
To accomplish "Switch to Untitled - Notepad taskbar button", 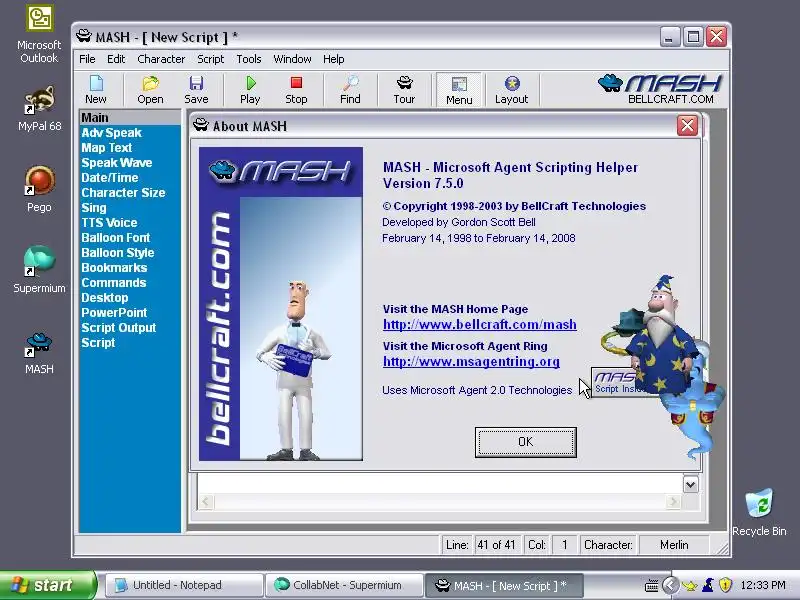I will 185,585.
